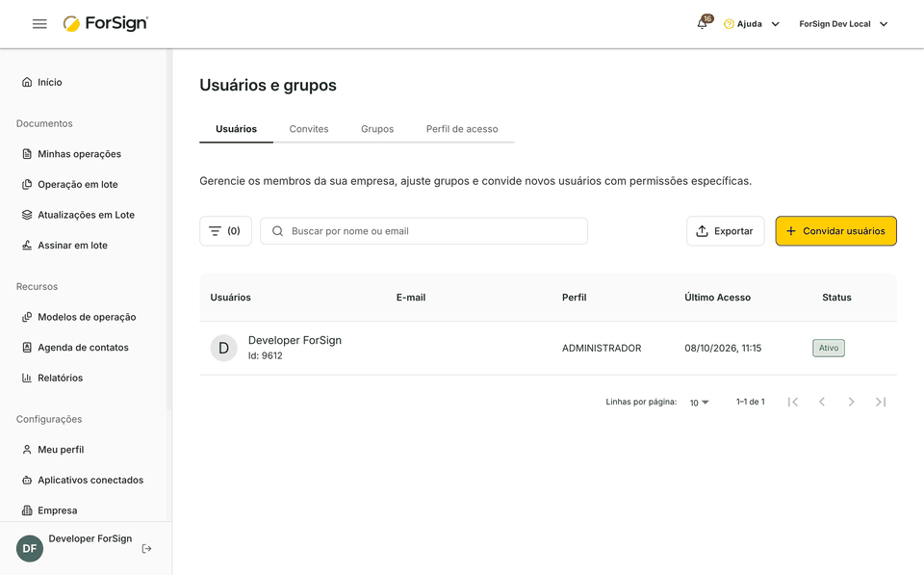The height and width of the screenshot is (575, 924).
Task: Go to Início in the sidebar
Action: [x=41, y=82]
